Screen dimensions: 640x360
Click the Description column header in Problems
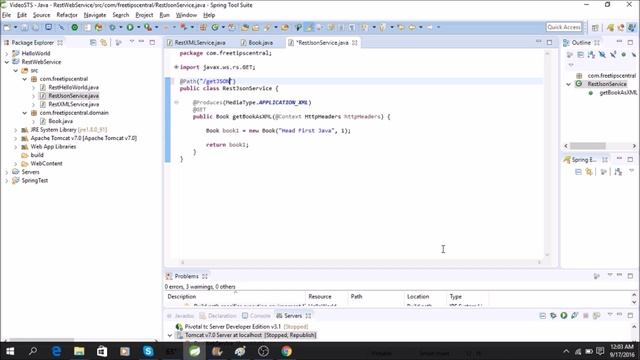pyautogui.click(x=182, y=297)
